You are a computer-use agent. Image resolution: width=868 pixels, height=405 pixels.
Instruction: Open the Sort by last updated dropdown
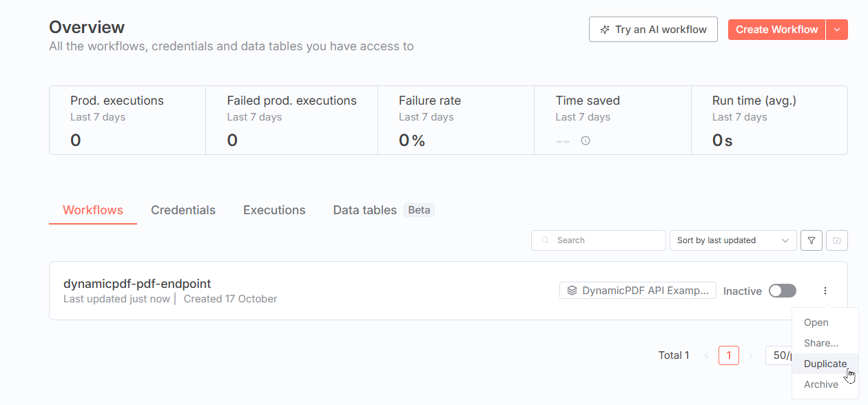pyautogui.click(x=733, y=240)
